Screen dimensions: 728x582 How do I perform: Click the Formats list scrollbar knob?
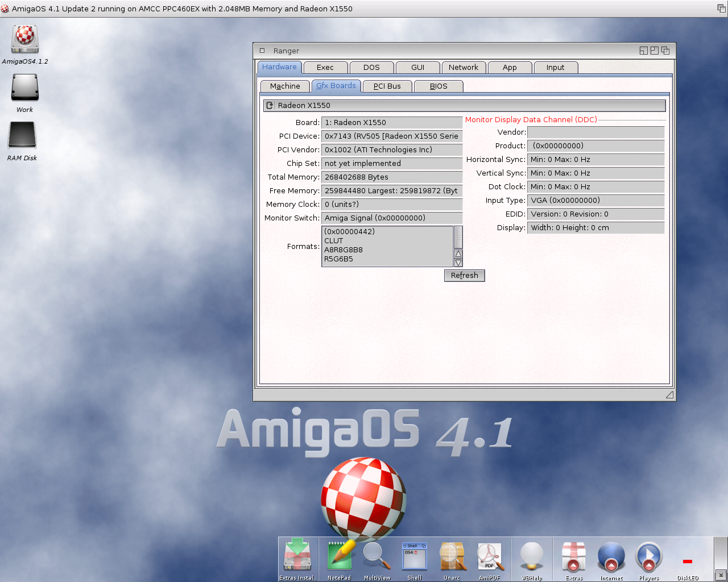458,237
